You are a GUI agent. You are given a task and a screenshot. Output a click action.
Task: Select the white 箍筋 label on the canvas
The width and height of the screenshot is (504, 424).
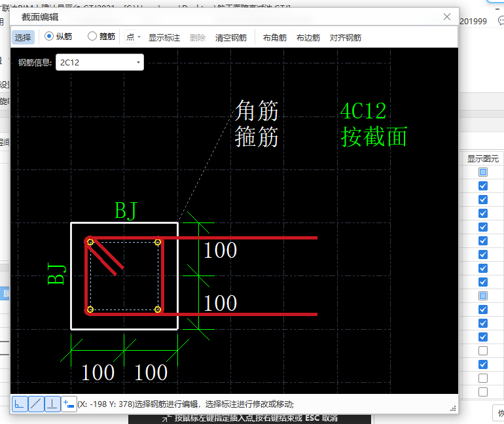(x=256, y=137)
